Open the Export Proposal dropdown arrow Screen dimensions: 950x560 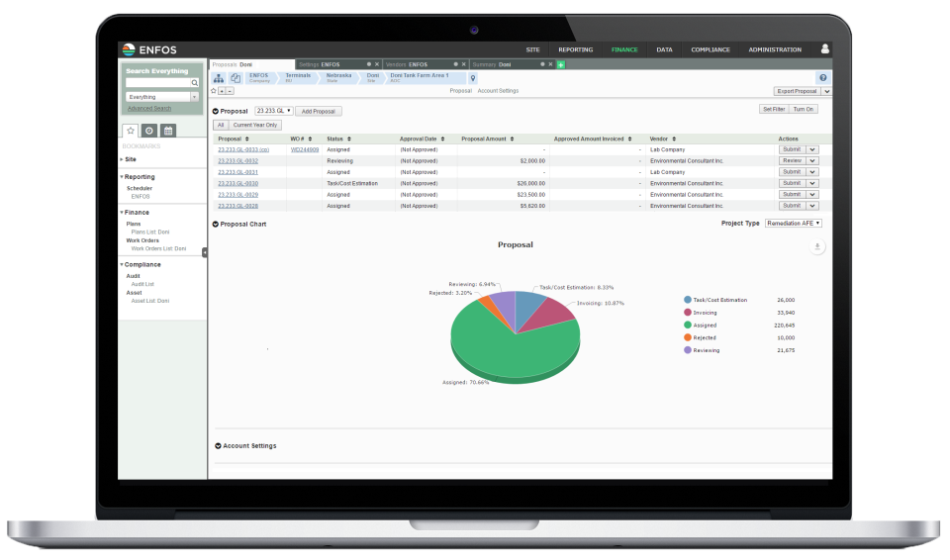tap(826, 91)
